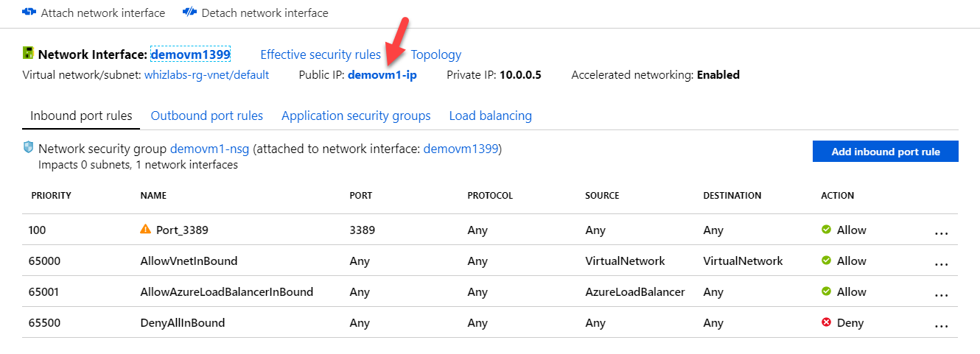Click priority value 65001

43,291
